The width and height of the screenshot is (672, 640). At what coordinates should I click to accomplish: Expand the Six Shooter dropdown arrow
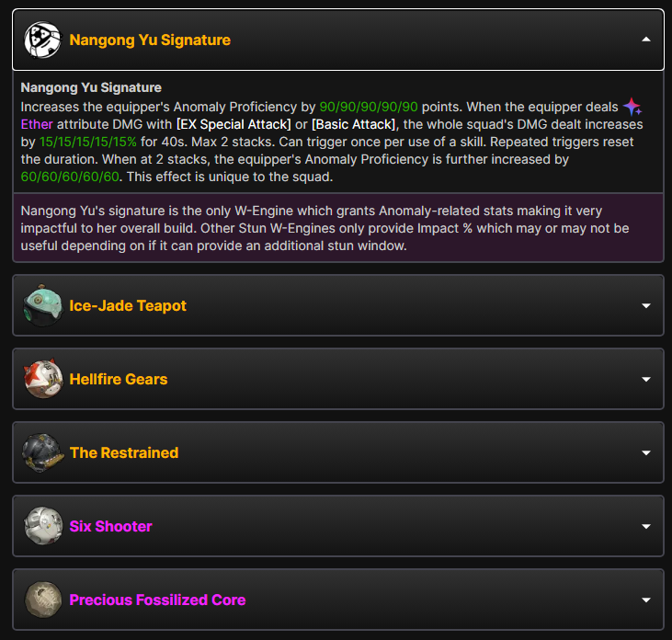point(646,526)
